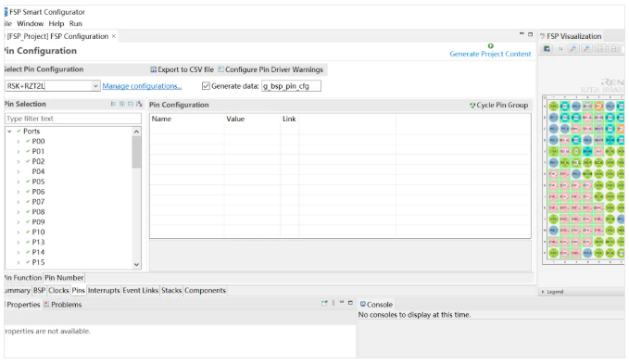This screenshot has width=629, height=364.
Task: Click Manage configurations link
Action: click(x=142, y=86)
